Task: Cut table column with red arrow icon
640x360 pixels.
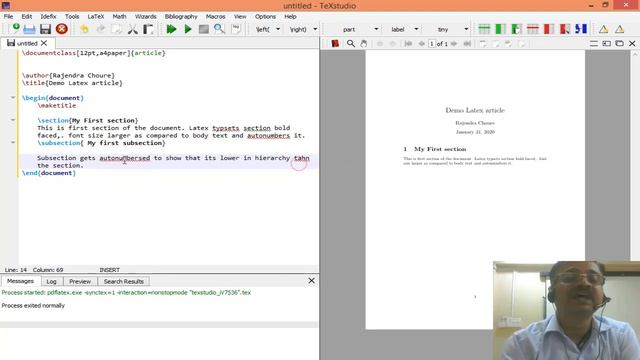Action: pos(565,29)
